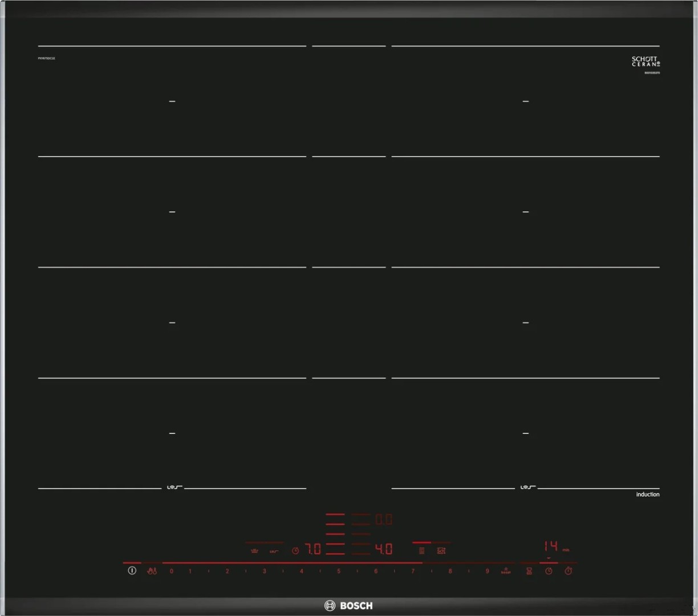
Task: Tap the MoveMode striped-lines icon
Action: pyautogui.click(x=421, y=550)
